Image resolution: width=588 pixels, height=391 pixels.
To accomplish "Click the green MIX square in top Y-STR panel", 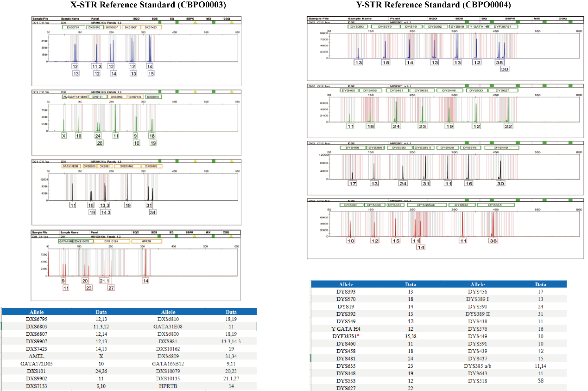I will (x=545, y=22).
